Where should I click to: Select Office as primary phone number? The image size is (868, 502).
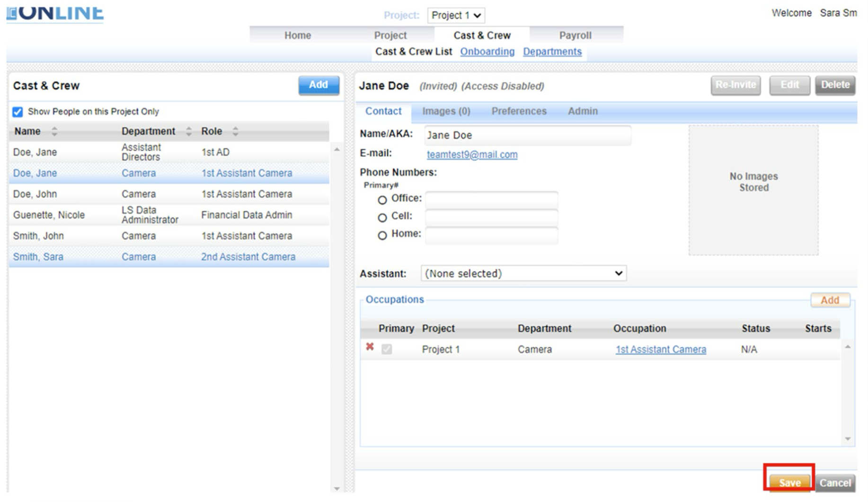pos(382,200)
